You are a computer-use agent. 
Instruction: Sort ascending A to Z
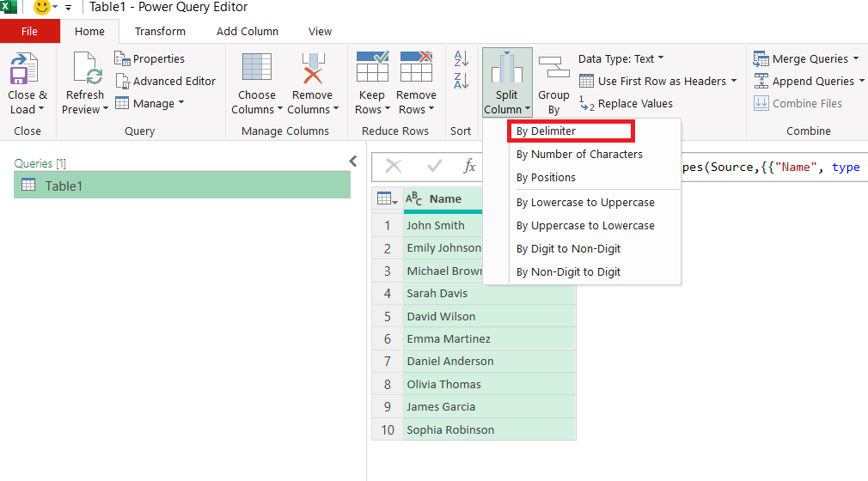click(x=461, y=58)
